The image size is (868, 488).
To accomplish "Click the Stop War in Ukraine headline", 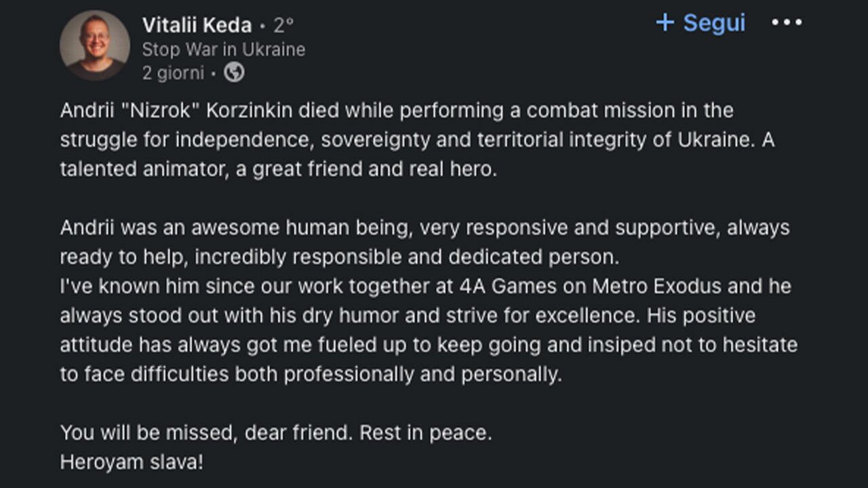I will (224, 49).
